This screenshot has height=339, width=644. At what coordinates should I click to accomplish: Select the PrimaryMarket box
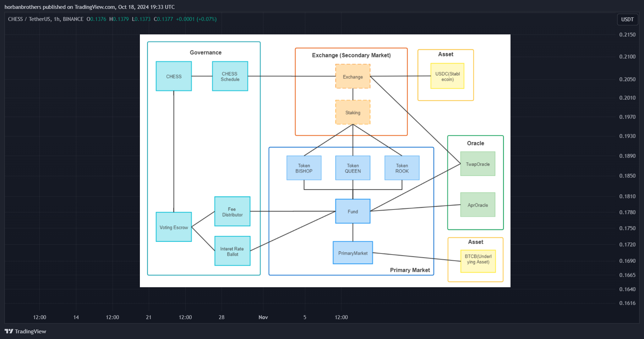[353, 253]
